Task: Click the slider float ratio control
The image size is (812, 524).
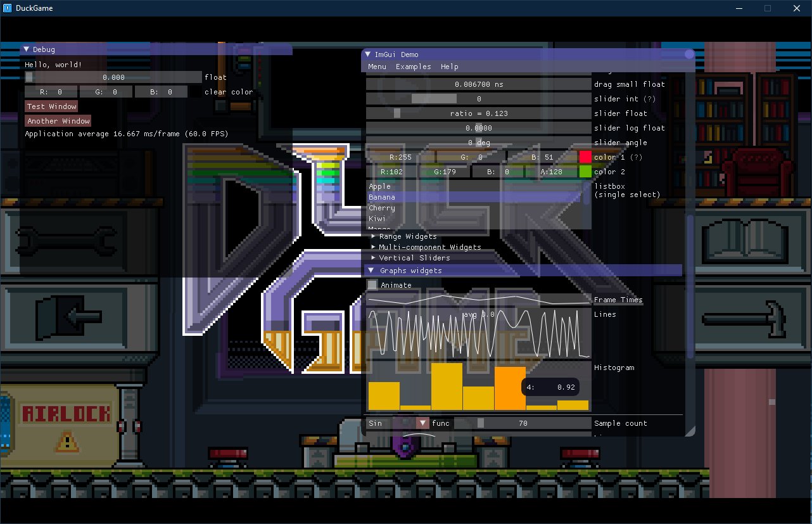Action: 479,113
